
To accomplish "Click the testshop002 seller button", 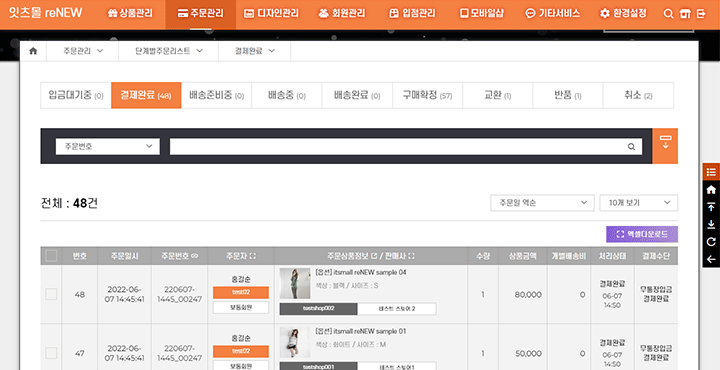I will pyautogui.click(x=318, y=308).
